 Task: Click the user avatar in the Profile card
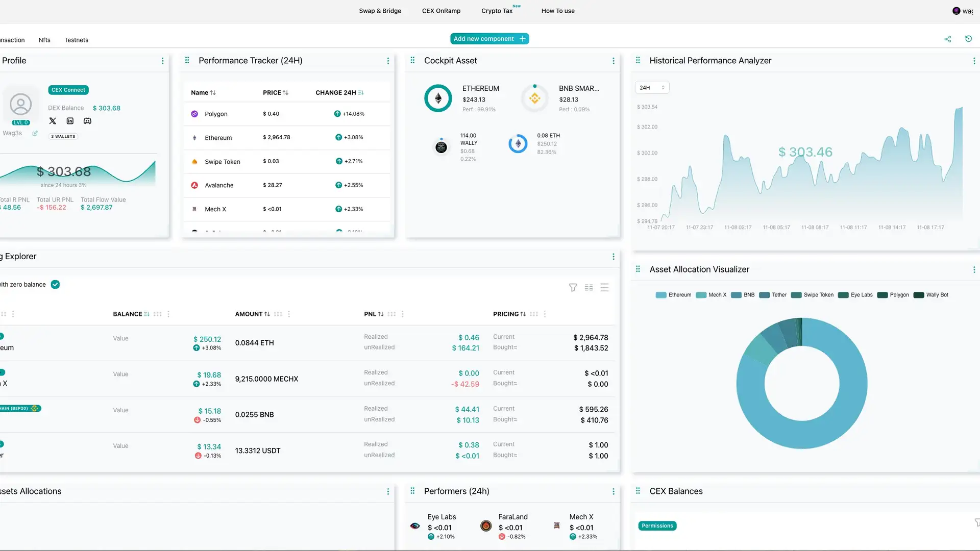[x=21, y=104]
